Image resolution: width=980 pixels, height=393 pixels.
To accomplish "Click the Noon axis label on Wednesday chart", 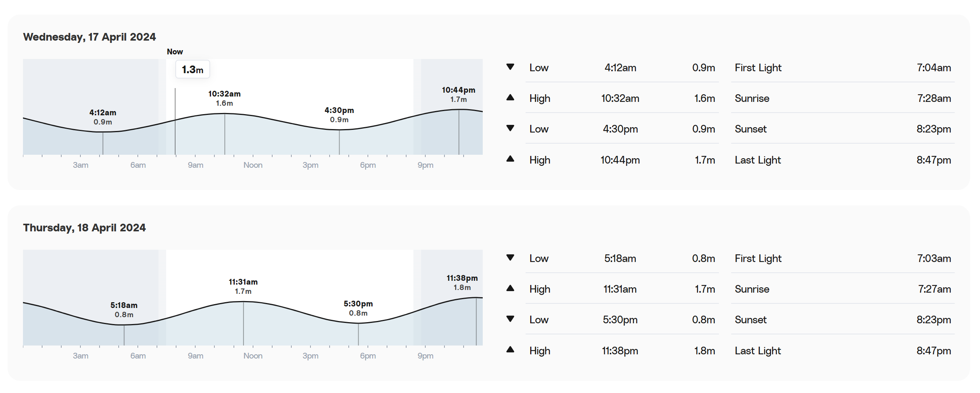I will [253, 165].
